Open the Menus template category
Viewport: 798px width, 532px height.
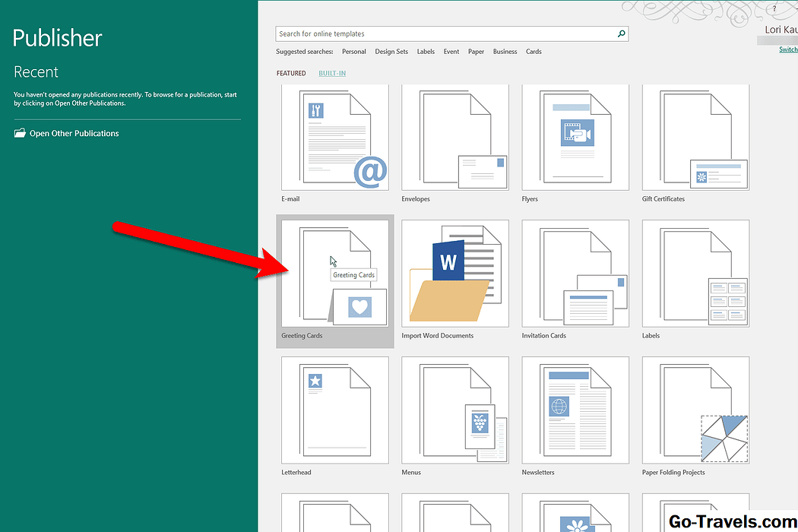click(455, 410)
